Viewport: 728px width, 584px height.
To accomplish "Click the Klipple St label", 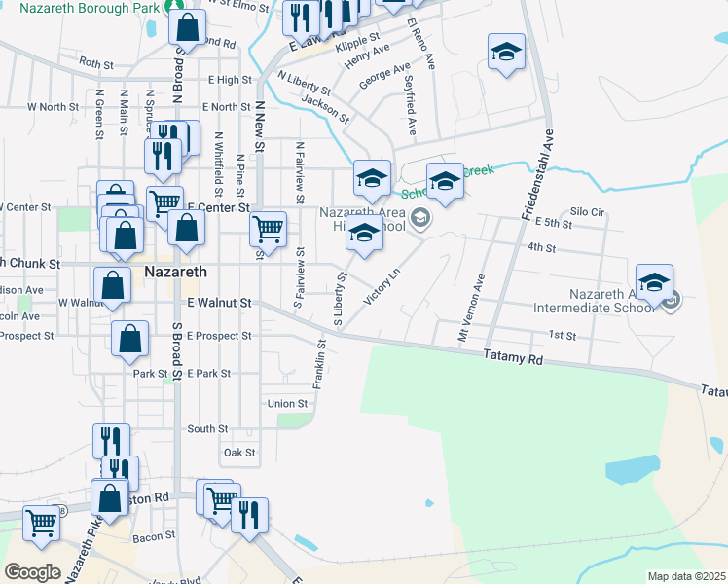I will coord(357,42).
